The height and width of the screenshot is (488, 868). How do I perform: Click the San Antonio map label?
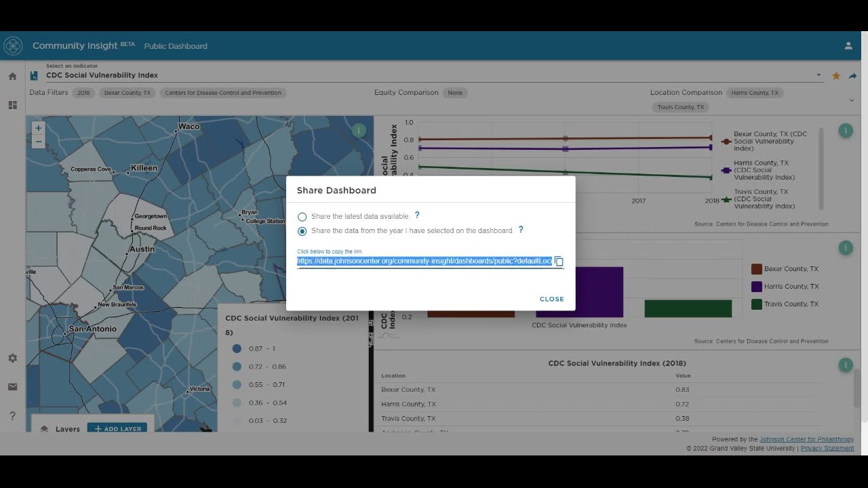point(93,329)
